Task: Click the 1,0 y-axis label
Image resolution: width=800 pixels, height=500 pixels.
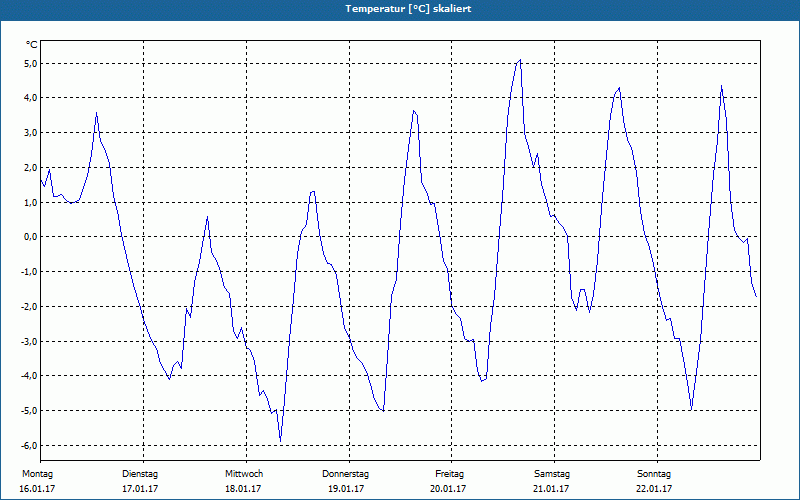Action: 31,203
